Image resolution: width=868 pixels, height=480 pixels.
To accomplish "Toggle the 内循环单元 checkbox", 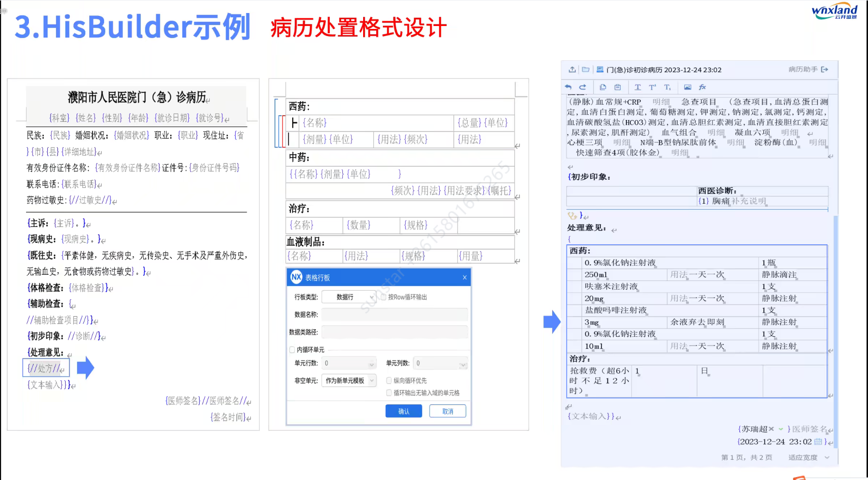I will point(292,349).
